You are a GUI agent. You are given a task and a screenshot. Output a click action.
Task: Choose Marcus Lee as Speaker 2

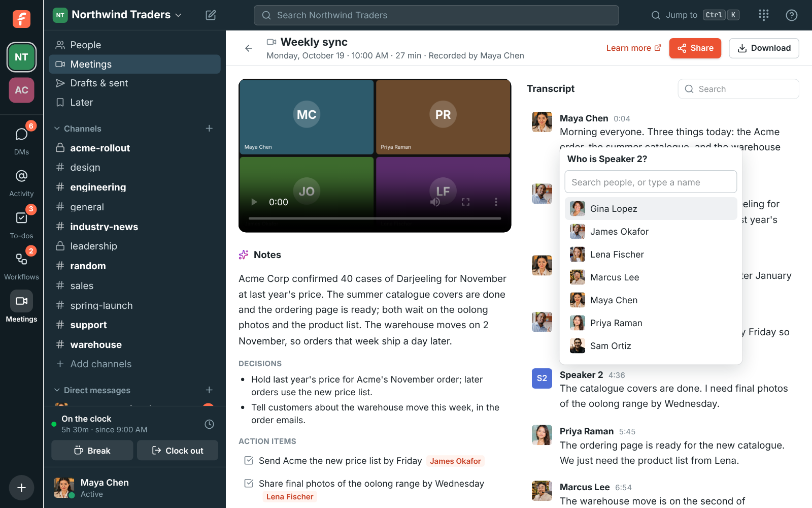coord(651,277)
